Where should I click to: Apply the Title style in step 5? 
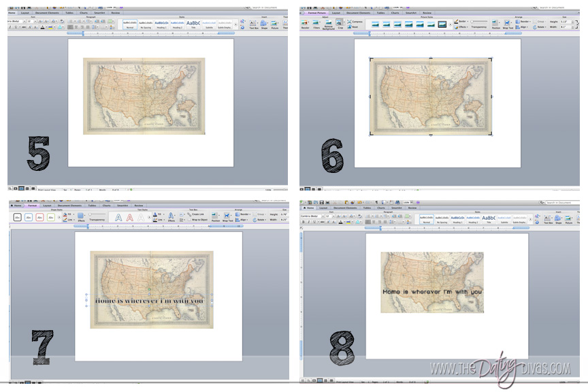click(193, 24)
